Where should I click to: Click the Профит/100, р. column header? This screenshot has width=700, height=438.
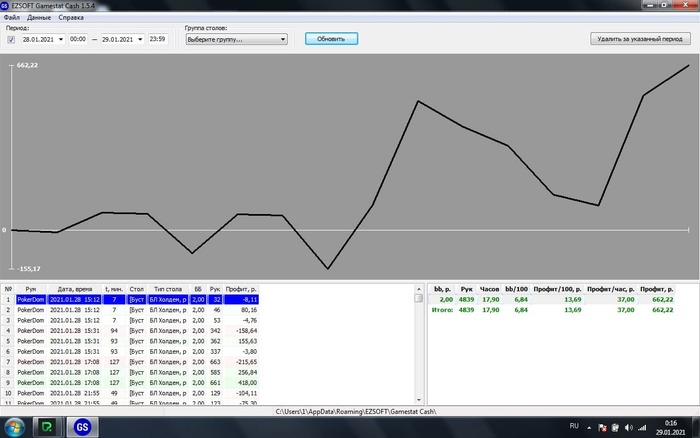[557, 289]
